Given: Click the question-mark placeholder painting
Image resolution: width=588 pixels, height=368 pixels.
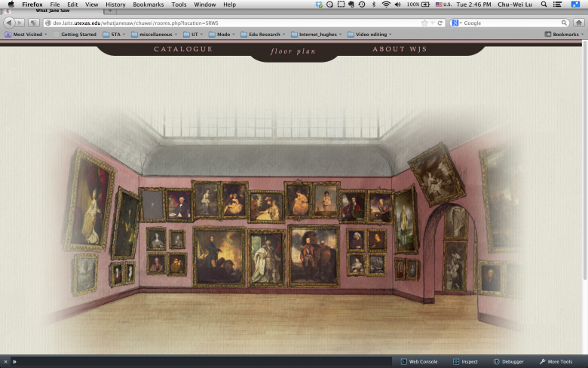Looking at the screenshot, I should [x=152, y=205].
